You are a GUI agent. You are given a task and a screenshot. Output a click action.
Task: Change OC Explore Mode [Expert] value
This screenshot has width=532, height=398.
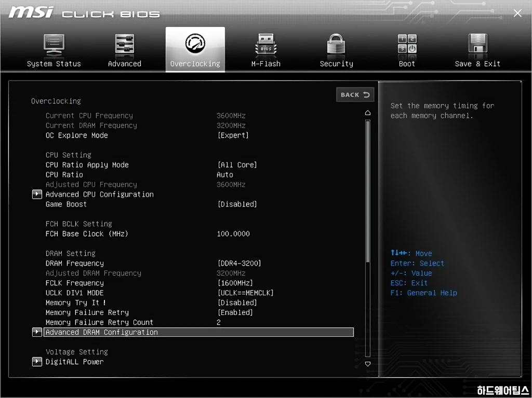(x=233, y=135)
